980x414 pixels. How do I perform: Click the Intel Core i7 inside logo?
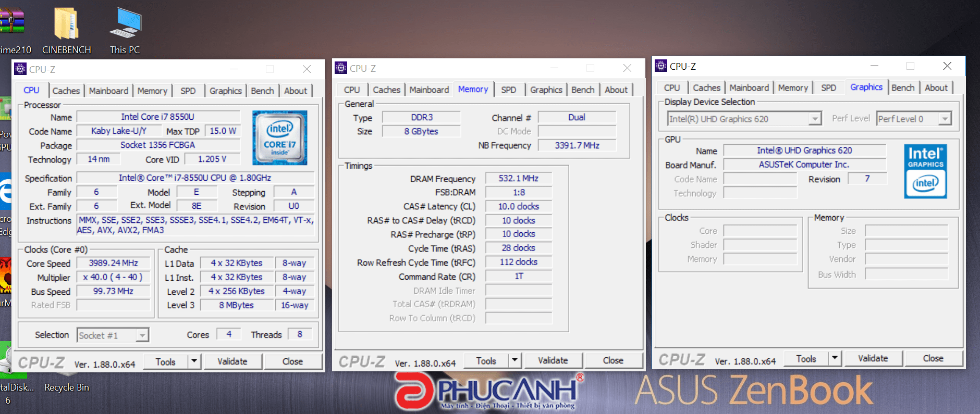point(280,137)
